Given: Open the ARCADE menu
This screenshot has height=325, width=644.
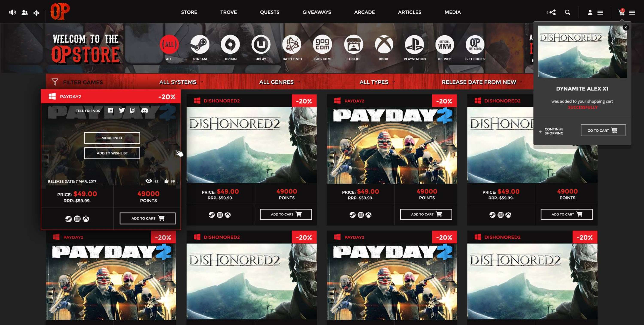Looking at the screenshot, I should click(364, 12).
